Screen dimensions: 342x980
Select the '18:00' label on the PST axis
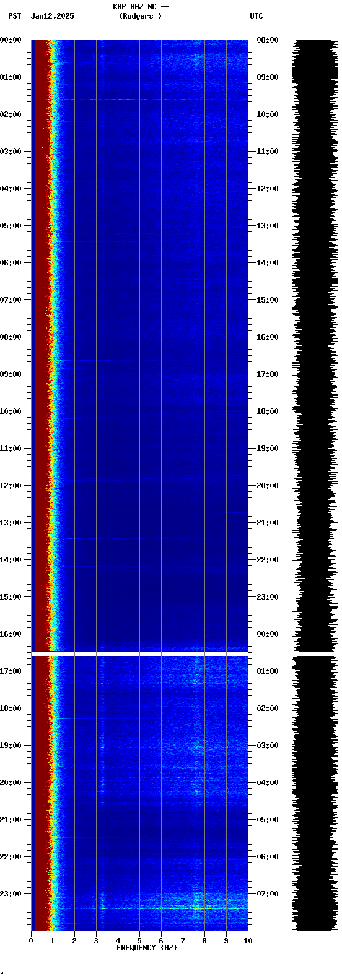click(11, 708)
